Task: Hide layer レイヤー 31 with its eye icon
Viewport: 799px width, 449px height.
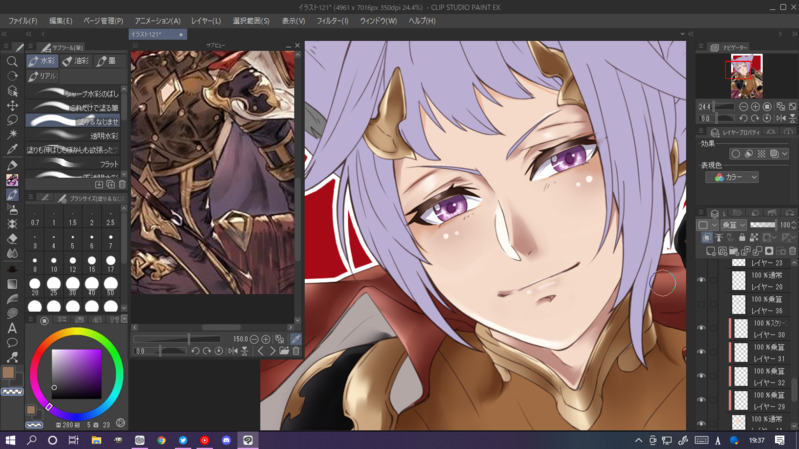Action: (x=702, y=352)
